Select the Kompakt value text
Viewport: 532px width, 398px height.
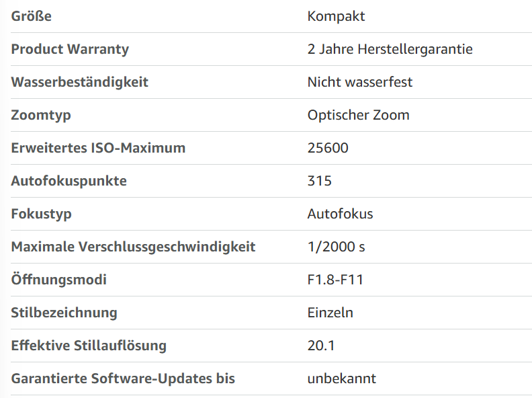pyautogui.click(x=336, y=16)
